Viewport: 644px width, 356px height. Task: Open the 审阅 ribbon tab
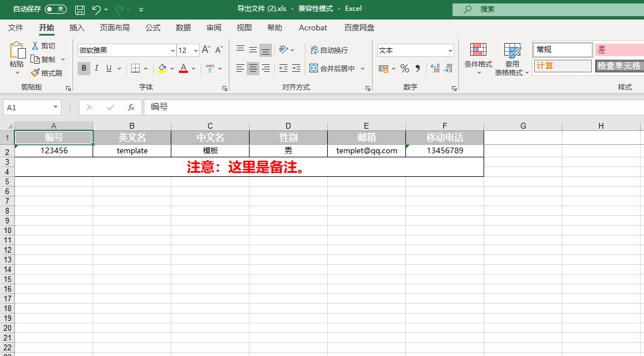tap(213, 28)
